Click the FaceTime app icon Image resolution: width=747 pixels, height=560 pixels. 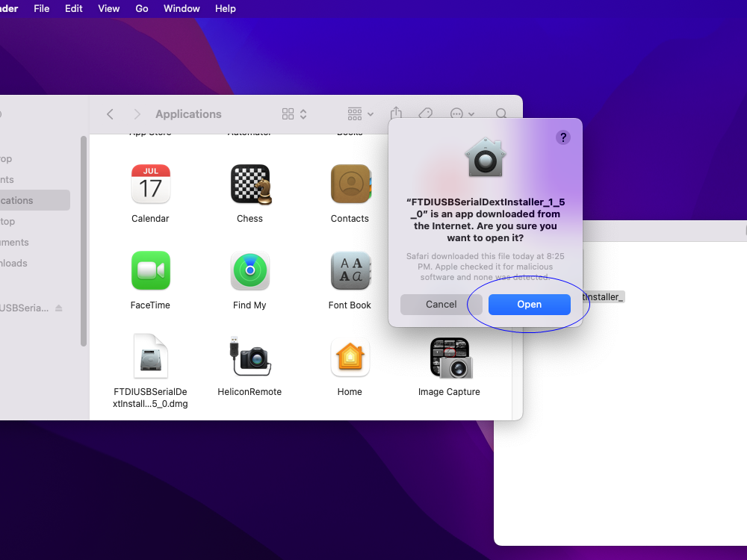(151, 270)
